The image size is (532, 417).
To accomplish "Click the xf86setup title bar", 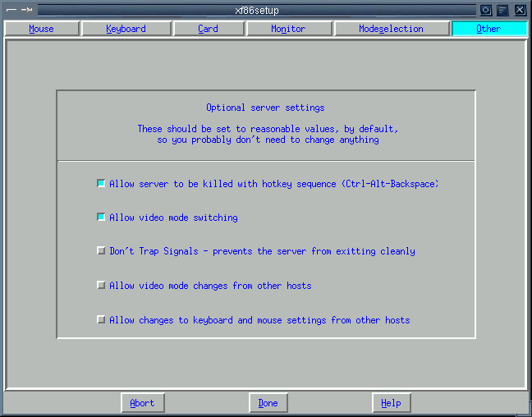I will tap(257, 10).
